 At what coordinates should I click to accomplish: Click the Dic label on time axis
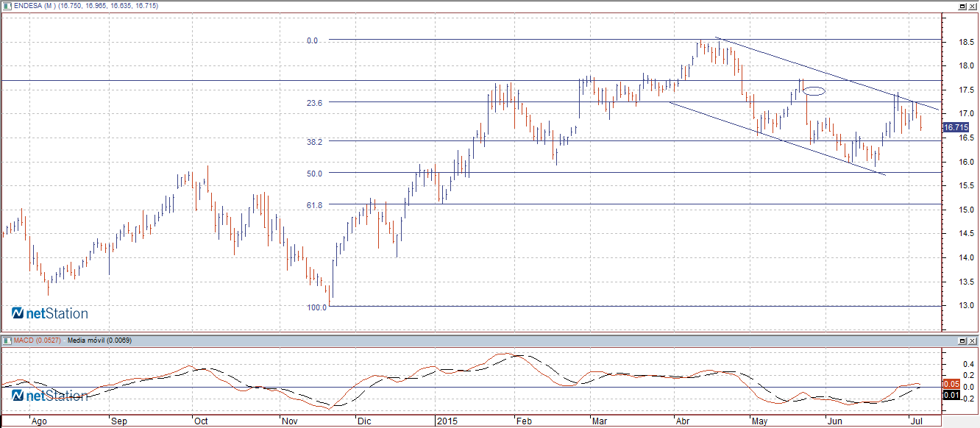click(x=363, y=422)
